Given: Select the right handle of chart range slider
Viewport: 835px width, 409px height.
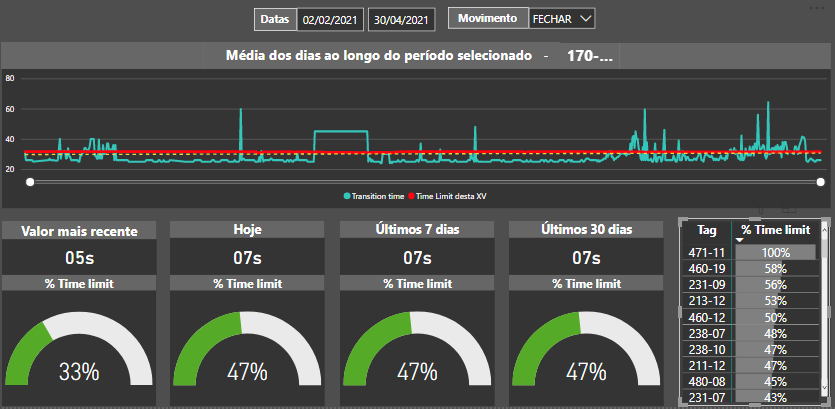Looking at the screenshot, I should click(x=821, y=182).
